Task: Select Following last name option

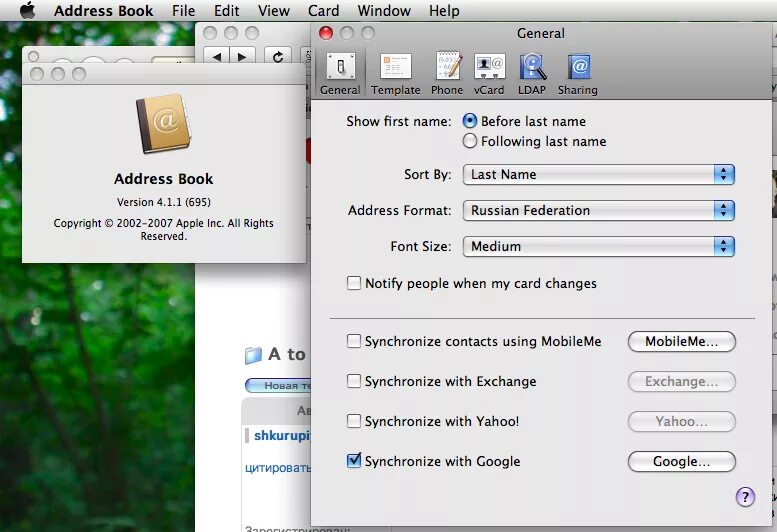Action: pyautogui.click(x=469, y=141)
